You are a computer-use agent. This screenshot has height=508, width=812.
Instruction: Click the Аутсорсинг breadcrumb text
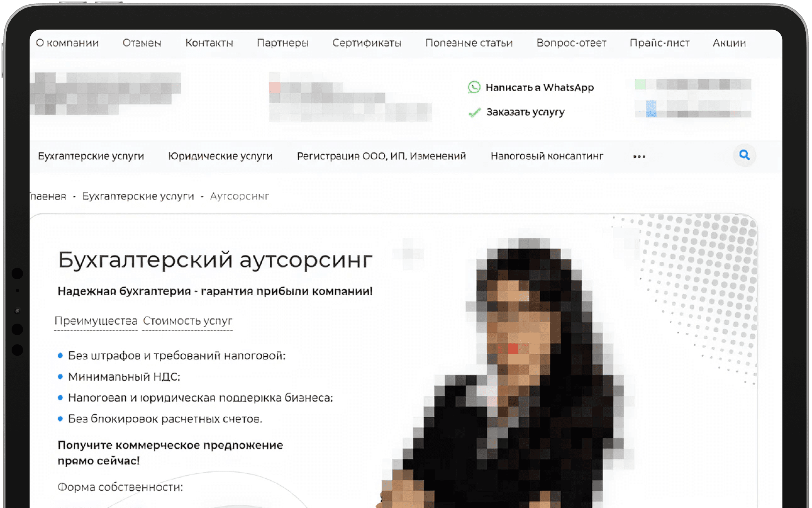click(239, 196)
